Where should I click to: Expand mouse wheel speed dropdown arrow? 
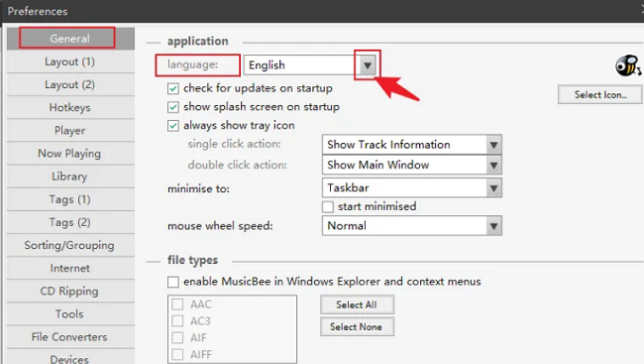pos(494,226)
